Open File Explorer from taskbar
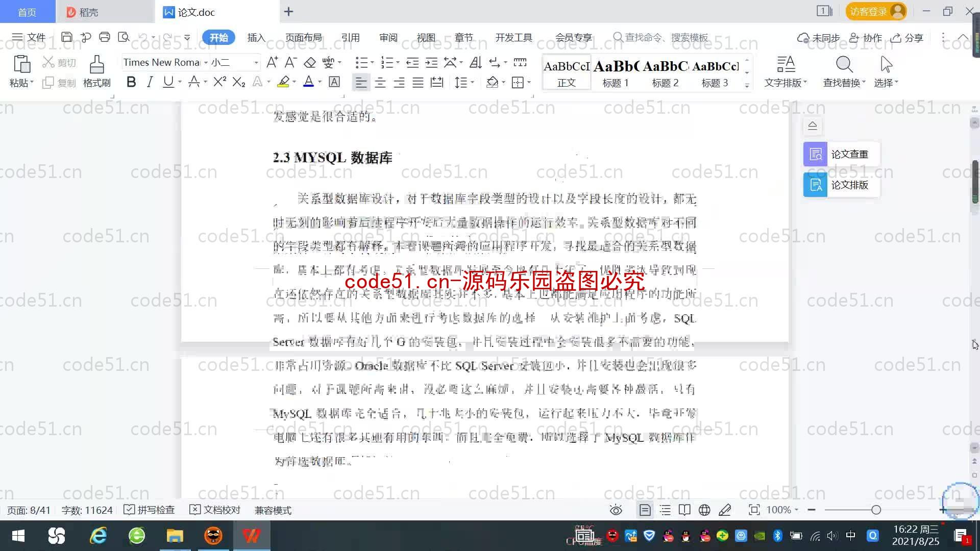Image resolution: width=980 pixels, height=551 pixels. 175,536
